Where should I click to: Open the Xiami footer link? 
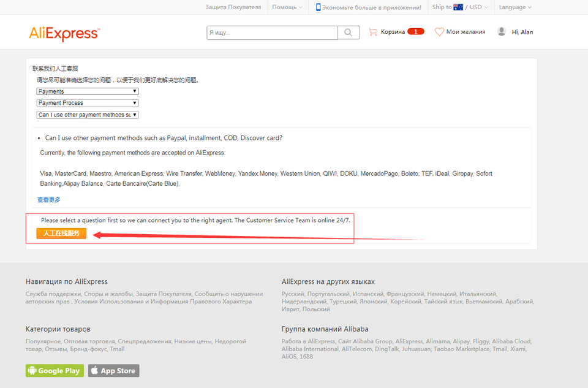518,349
